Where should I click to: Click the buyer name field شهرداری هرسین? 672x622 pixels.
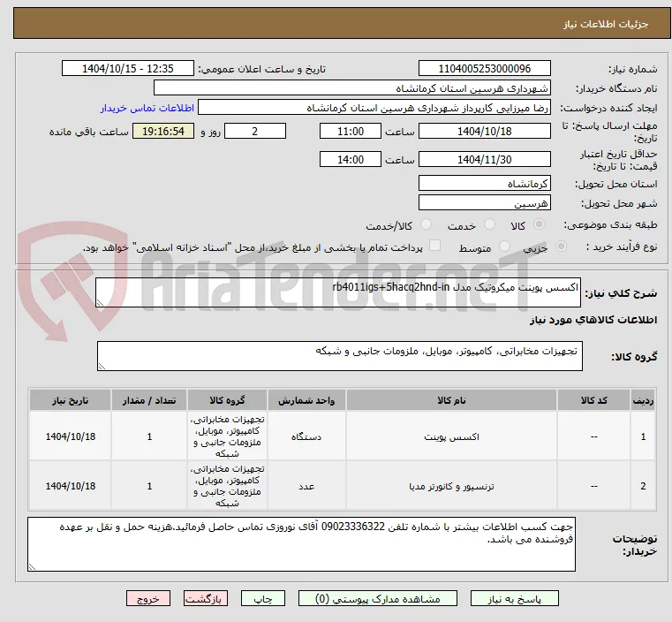pyautogui.click(x=351, y=87)
